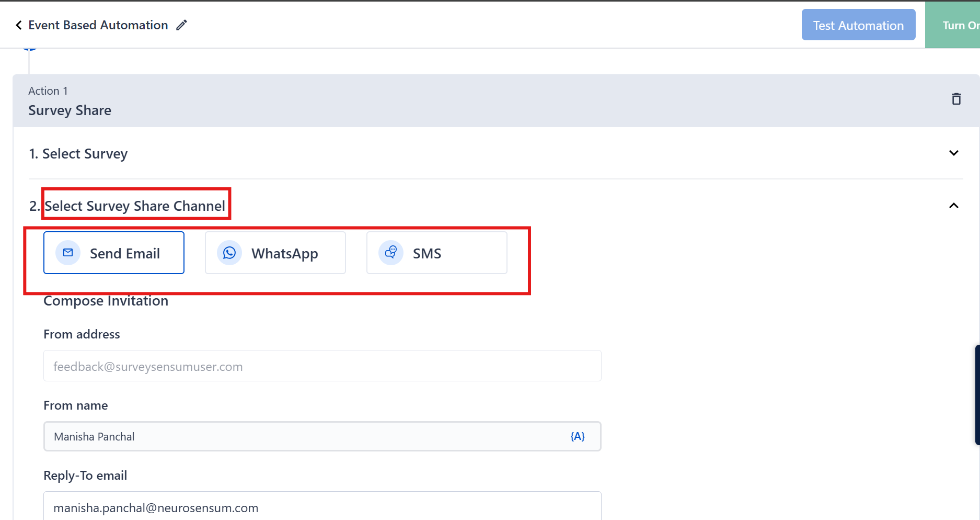Pick SMS as the survey share channel

[x=436, y=253]
